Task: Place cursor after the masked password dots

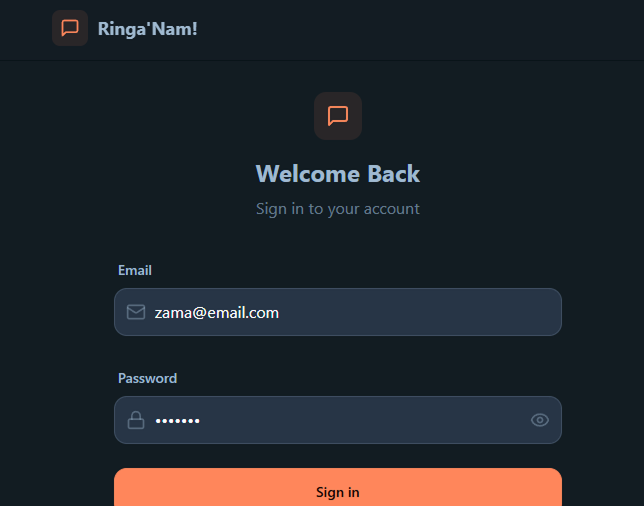Action: [201, 421]
